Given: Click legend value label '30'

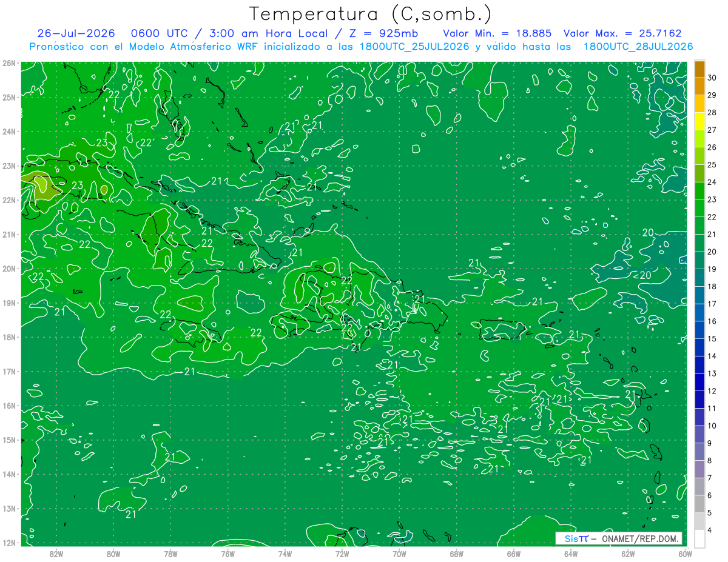Looking at the screenshot, I should pos(712,78).
